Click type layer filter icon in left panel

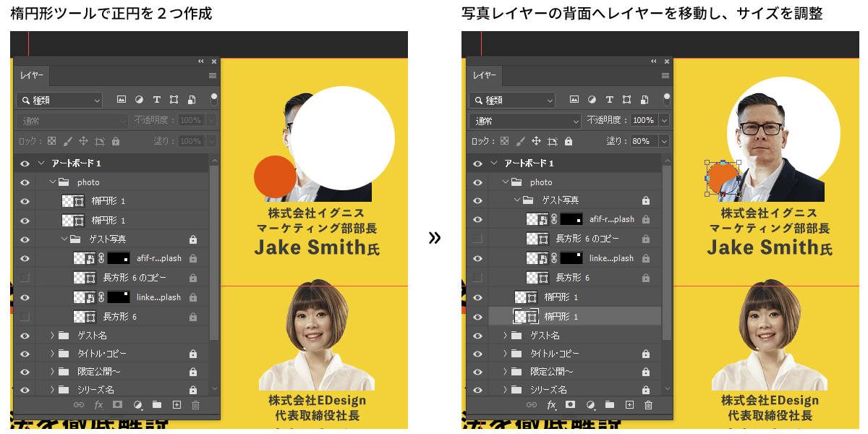pyautogui.click(x=156, y=100)
